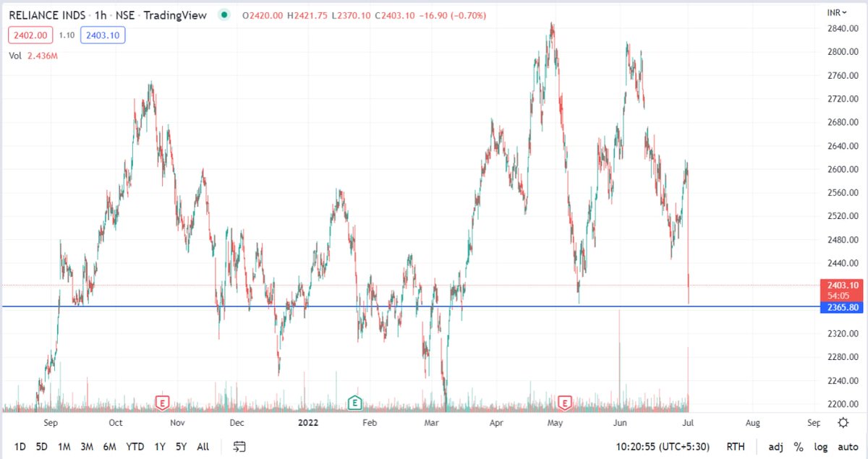Viewport: 868px width, 459px height.
Task: Open the RTH session dropdown
Action: [736, 447]
